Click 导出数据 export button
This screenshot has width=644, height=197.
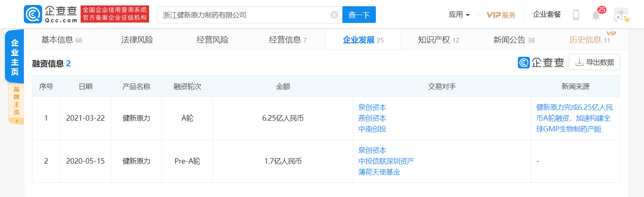coord(594,62)
